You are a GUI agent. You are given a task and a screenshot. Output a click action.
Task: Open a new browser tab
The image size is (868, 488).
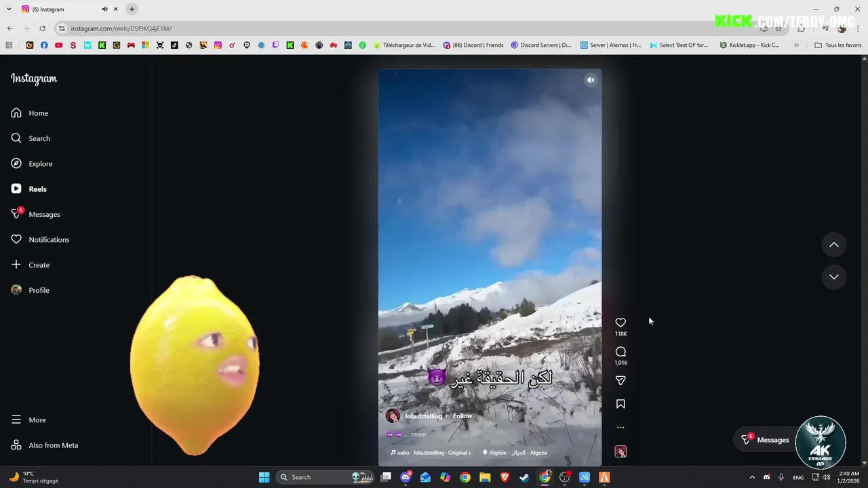132,9
